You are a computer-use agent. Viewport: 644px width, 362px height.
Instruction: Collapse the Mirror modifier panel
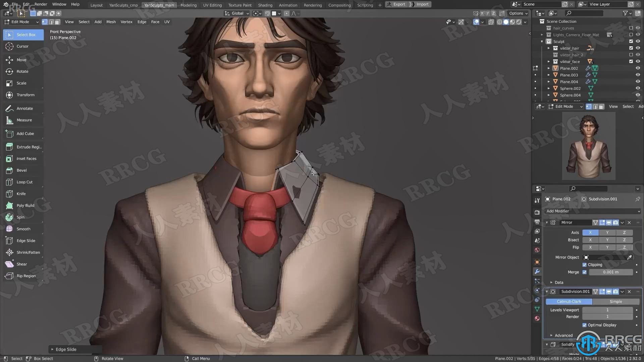pos(547,223)
